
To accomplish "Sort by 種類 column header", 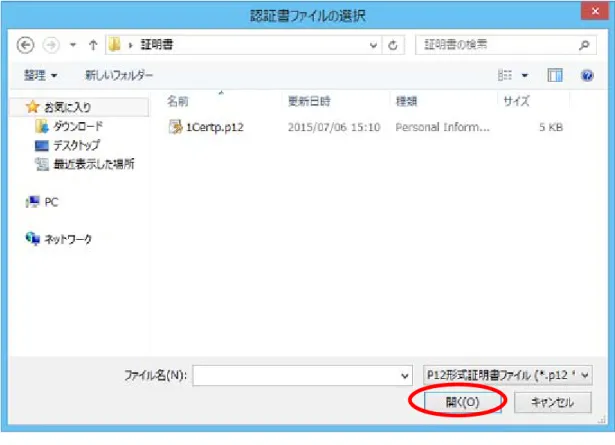I will pyautogui.click(x=406, y=102).
